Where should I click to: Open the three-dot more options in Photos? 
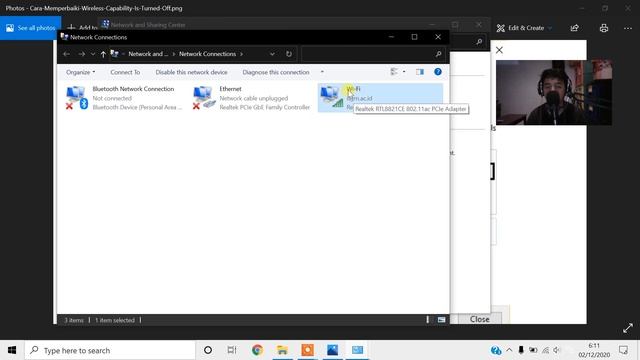coord(628,28)
